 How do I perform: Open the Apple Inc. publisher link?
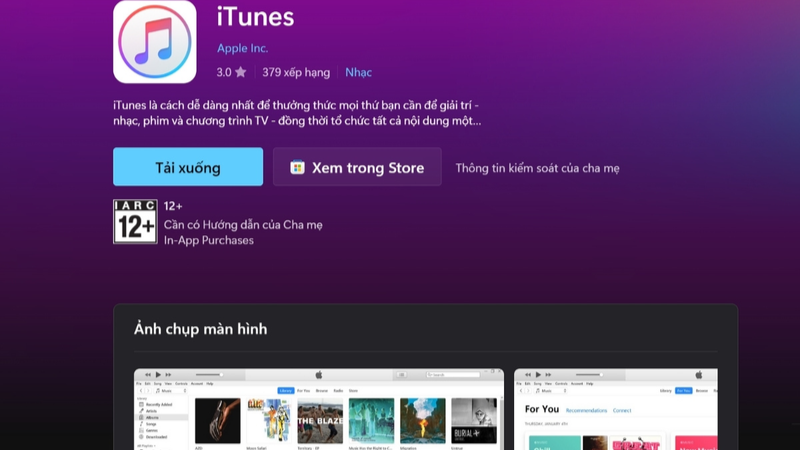tap(242, 48)
